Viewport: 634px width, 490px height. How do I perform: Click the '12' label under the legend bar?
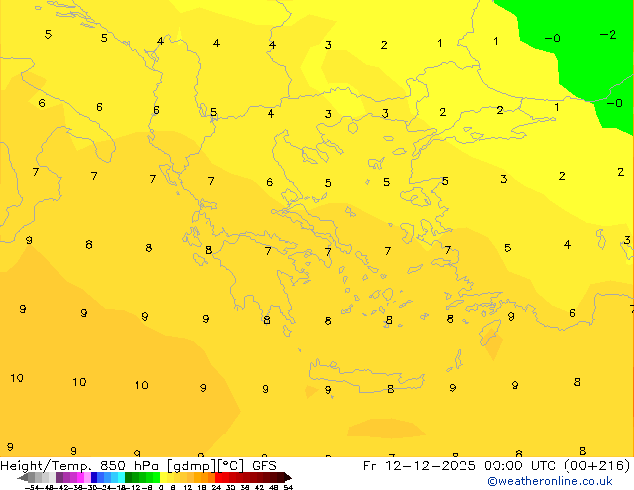[x=188, y=487]
